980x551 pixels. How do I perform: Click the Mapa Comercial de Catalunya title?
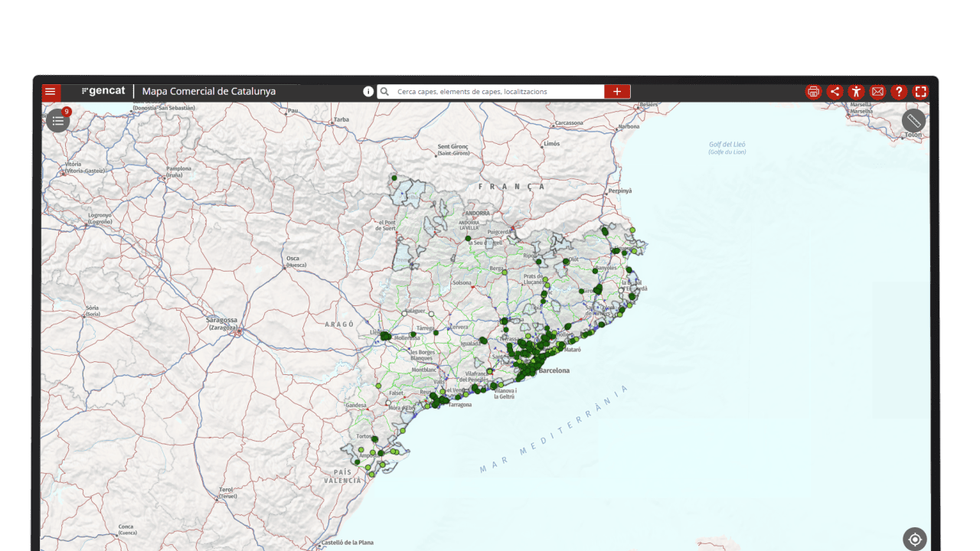(209, 92)
